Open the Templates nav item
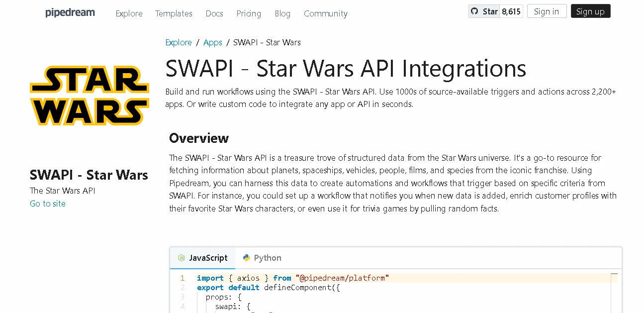Image resolution: width=644 pixels, height=313 pixels. (174, 13)
